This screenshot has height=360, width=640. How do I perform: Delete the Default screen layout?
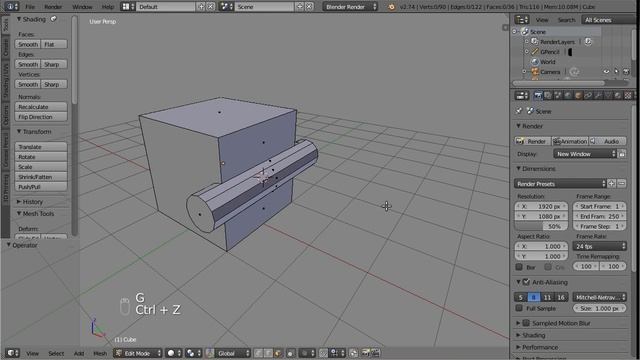click(x=211, y=7)
